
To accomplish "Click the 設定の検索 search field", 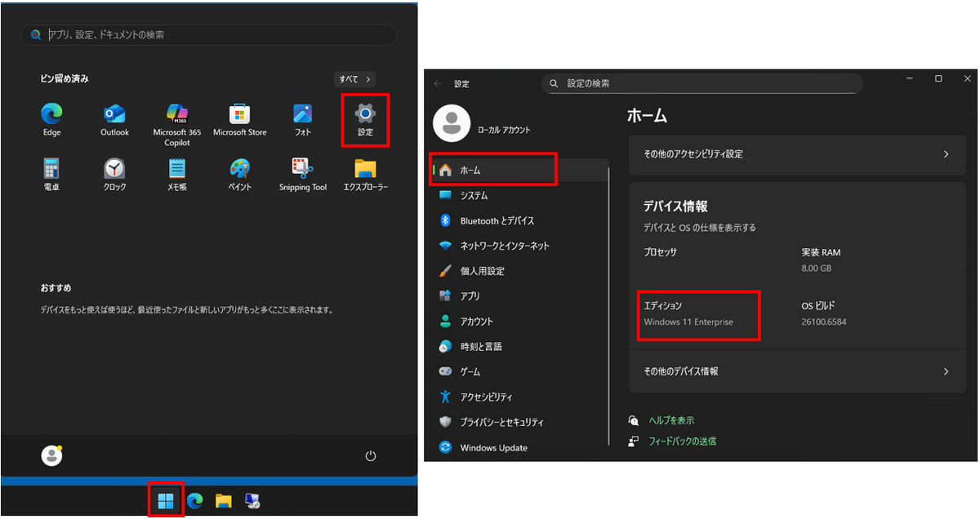I will coord(702,83).
